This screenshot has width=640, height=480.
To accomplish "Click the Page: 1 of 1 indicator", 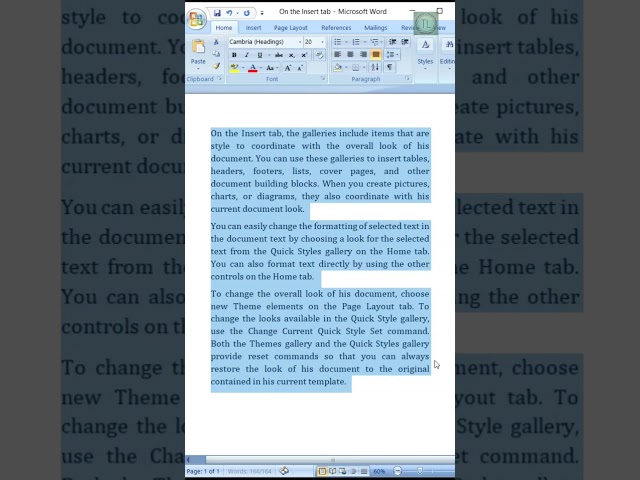I will coord(203,471).
